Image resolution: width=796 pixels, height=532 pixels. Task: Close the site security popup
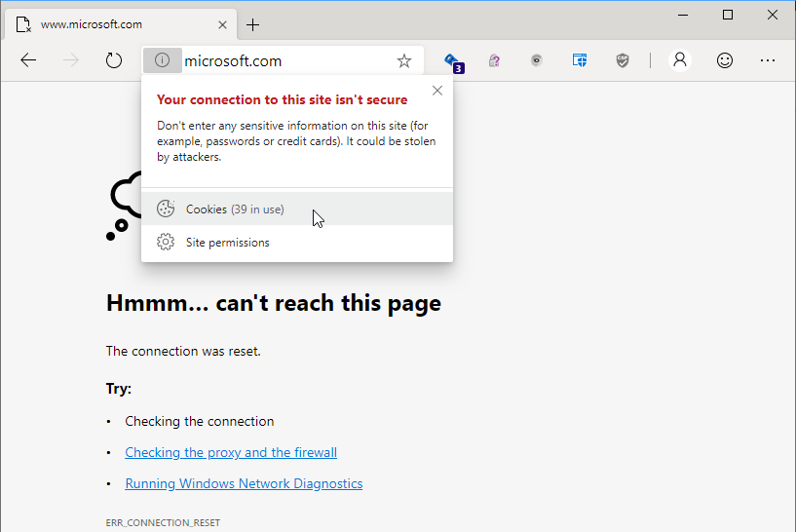[x=436, y=91]
